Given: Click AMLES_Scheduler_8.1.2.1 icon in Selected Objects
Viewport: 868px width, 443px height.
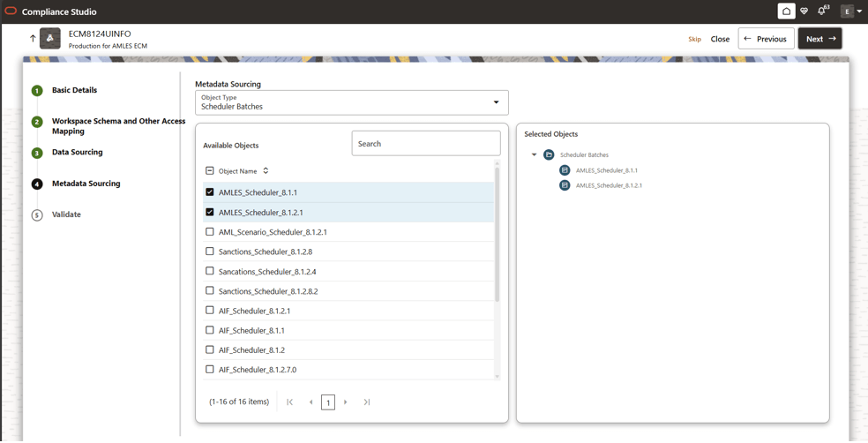Looking at the screenshot, I should click(565, 185).
